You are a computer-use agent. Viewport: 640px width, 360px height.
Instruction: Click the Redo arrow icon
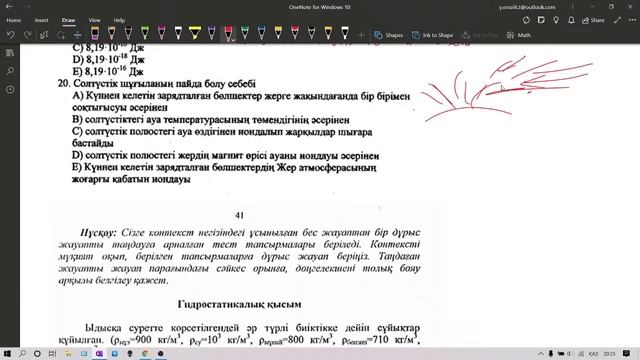tap(27, 35)
